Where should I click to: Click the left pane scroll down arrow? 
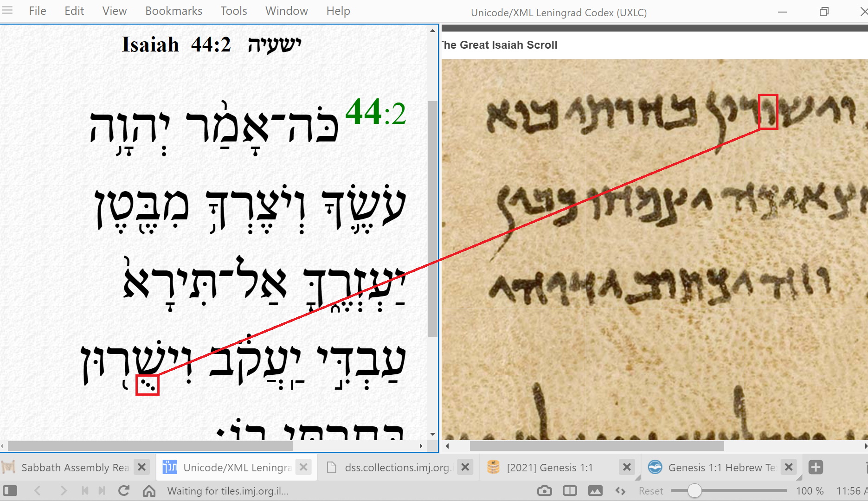pyautogui.click(x=432, y=434)
